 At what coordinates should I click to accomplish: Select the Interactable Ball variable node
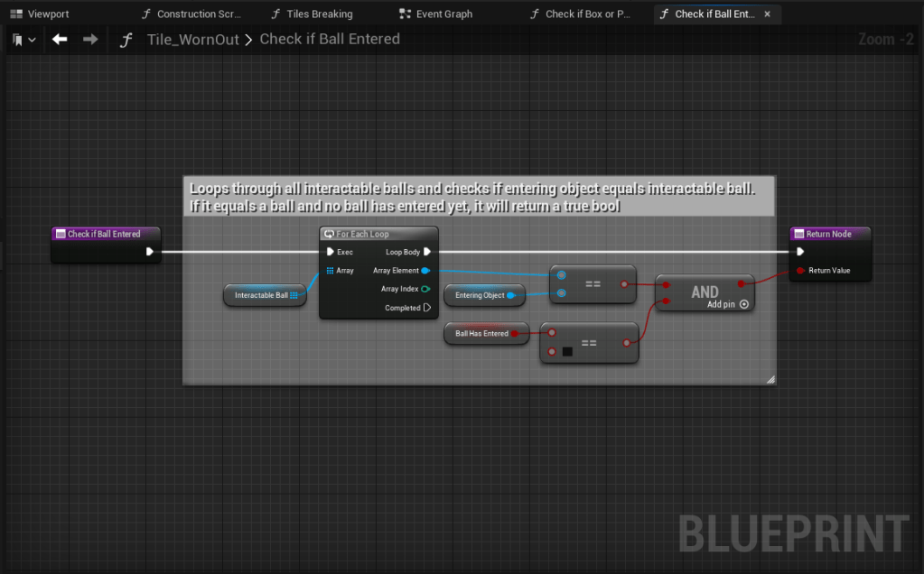pos(261,295)
